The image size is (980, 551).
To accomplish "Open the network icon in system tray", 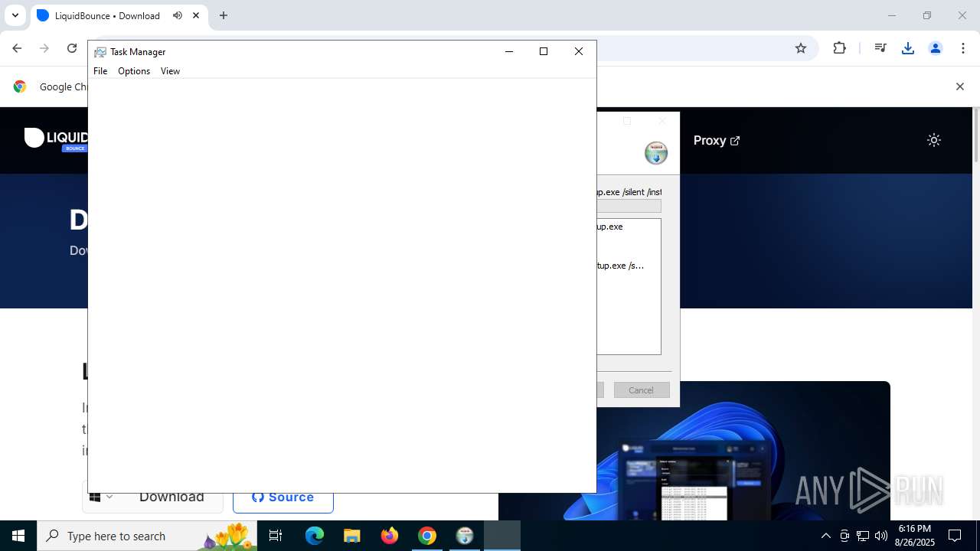I will [863, 536].
